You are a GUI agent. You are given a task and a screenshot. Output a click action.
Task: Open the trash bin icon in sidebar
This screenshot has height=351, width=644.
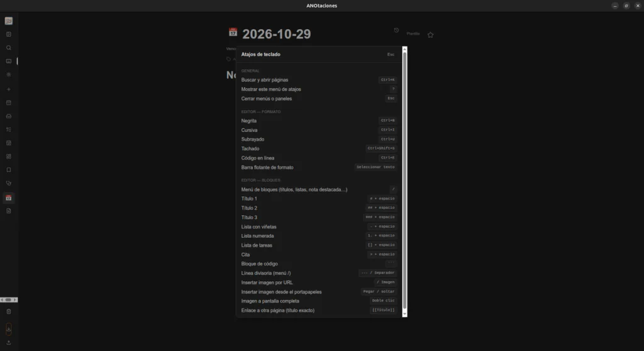(x=9, y=311)
